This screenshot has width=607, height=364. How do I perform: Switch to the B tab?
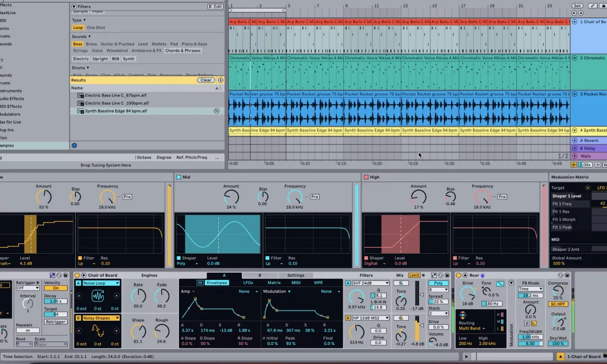click(260, 275)
